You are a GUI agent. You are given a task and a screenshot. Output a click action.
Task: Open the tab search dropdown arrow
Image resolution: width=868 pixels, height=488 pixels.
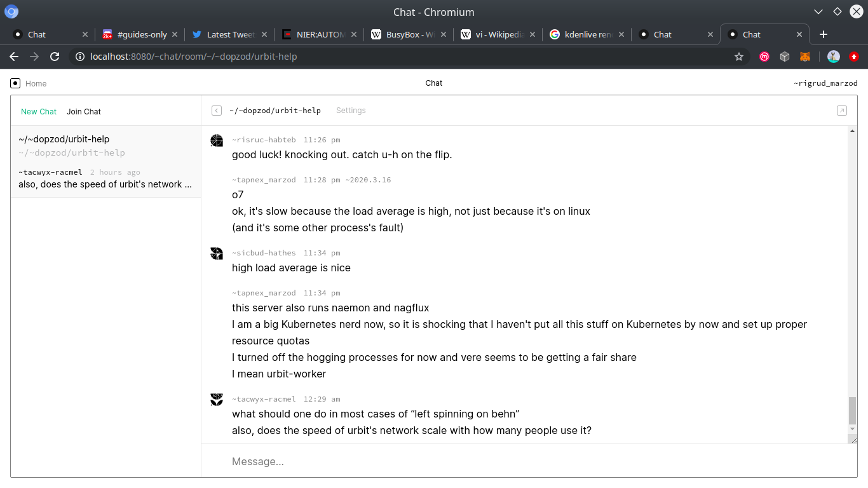click(818, 11)
